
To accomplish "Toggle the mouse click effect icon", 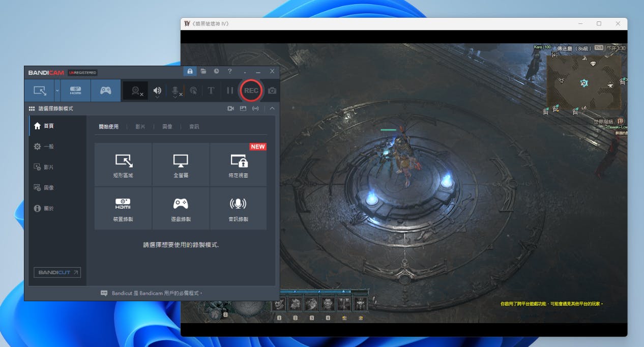I will point(193,91).
